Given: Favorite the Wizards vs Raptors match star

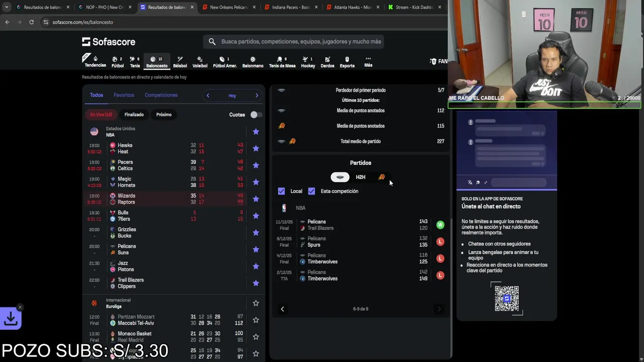Looking at the screenshot, I should tap(256, 199).
